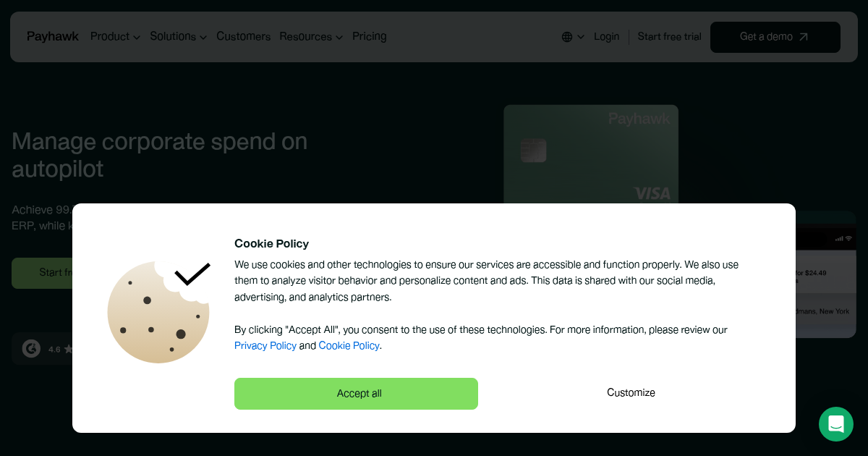Click the arrow icon inside Get a demo
Screen dimensions: 868x456
[804, 36]
